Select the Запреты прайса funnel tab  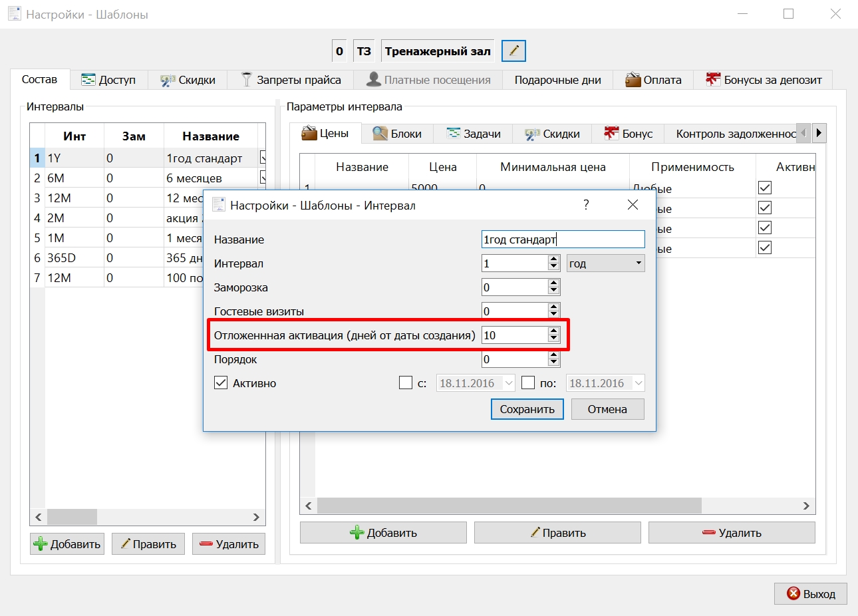tap(291, 80)
